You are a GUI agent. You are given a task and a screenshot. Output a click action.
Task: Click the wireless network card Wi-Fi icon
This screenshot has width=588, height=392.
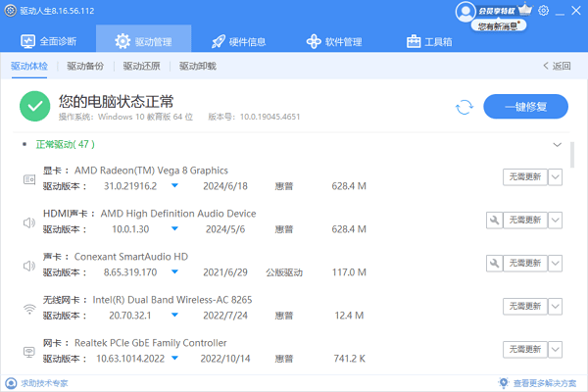point(29,310)
